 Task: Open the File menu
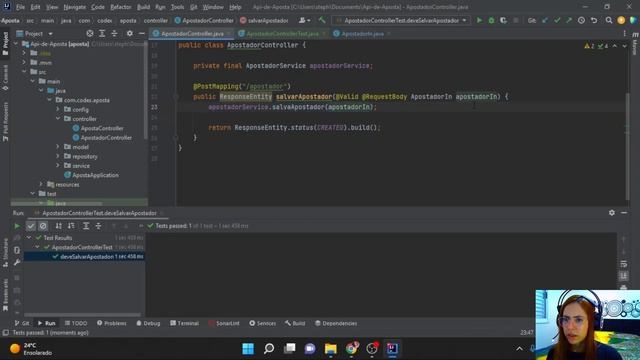tap(20, 7)
